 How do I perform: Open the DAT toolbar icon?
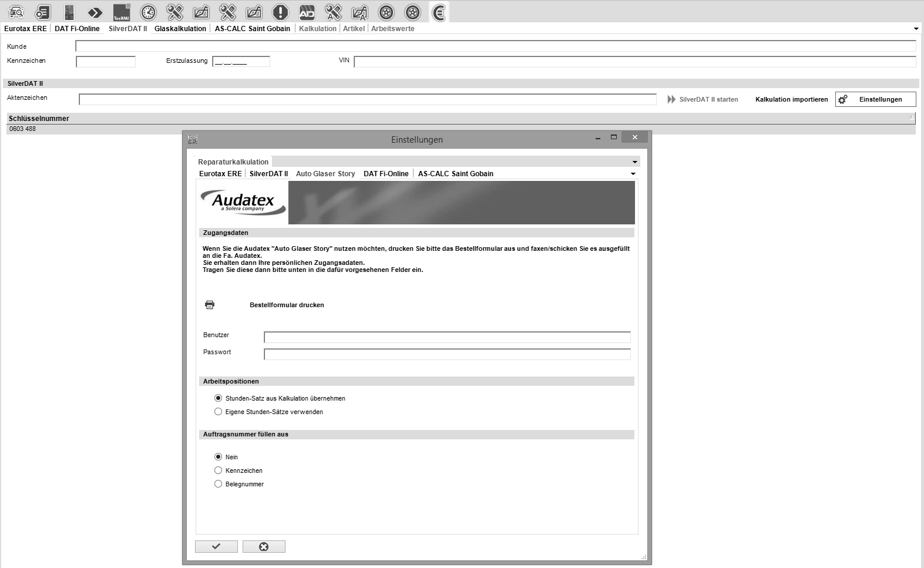tap(69, 12)
